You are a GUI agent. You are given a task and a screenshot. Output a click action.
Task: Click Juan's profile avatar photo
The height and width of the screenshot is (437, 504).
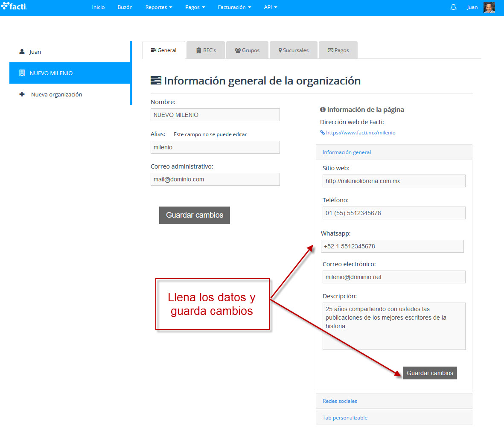coord(489,7)
